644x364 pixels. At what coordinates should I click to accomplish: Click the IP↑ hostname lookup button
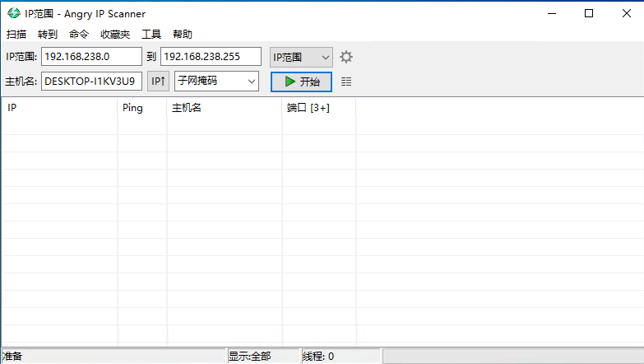pos(158,81)
